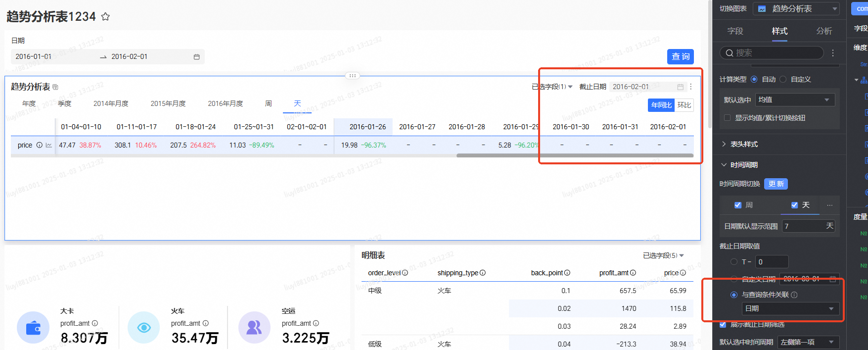Uncheck the 周 time period checkbox

(738, 205)
